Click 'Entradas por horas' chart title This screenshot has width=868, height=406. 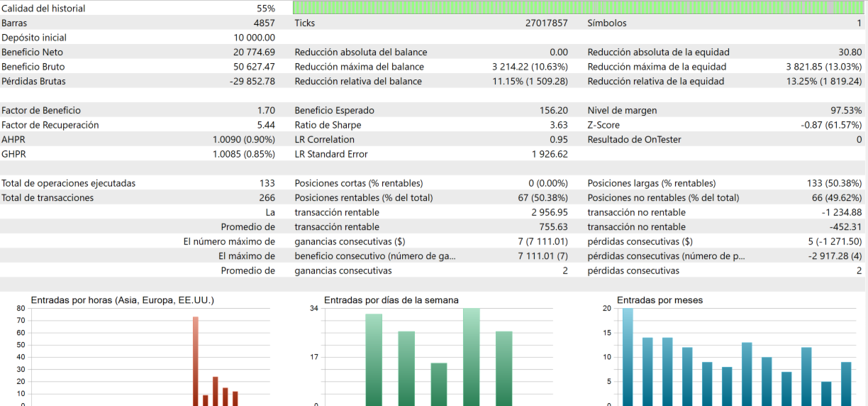tap(123, 300)
